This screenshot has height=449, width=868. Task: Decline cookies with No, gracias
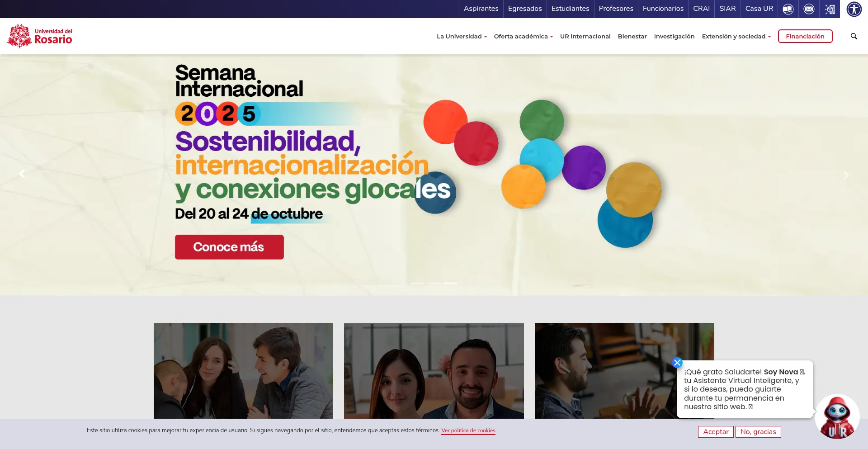pos(758,432)
